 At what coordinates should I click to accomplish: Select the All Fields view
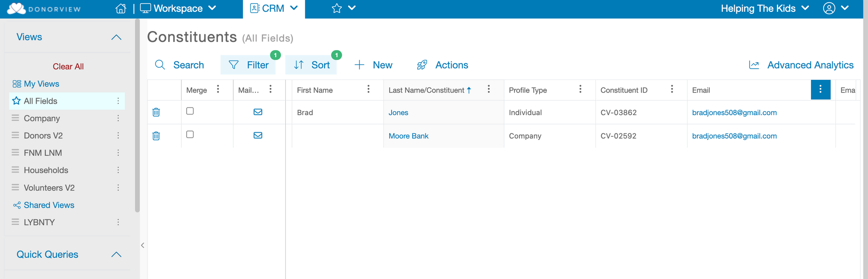click(x=40, y=101)
